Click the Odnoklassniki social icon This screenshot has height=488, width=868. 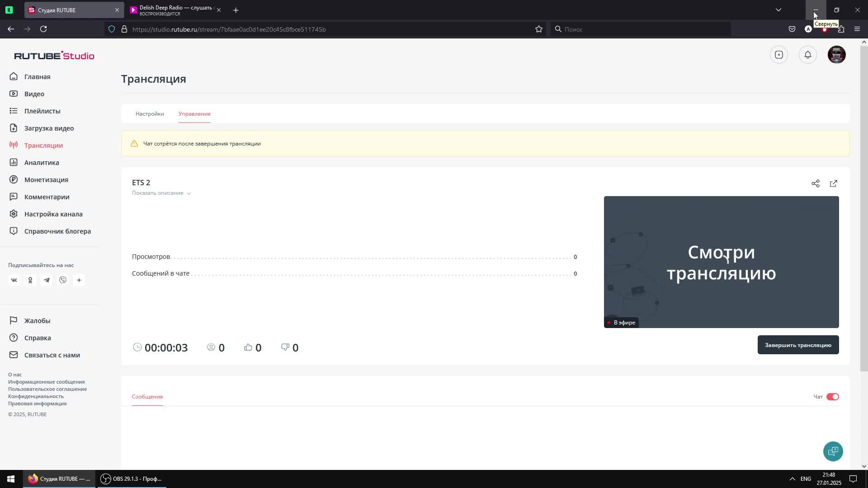(30, 280)
